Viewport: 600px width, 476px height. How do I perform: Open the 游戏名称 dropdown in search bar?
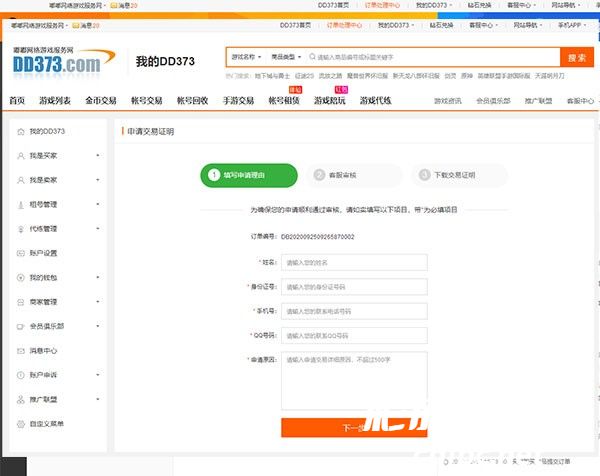[245, 58]
